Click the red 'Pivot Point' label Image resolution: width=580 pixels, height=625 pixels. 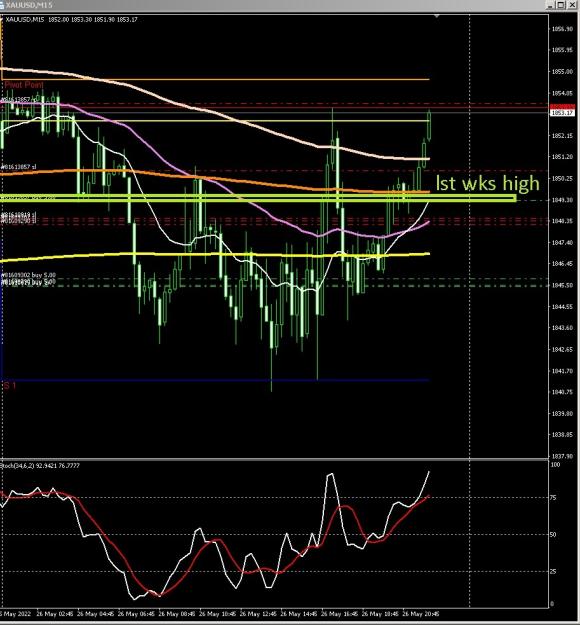pyautogui.click(x=24, y=85)
